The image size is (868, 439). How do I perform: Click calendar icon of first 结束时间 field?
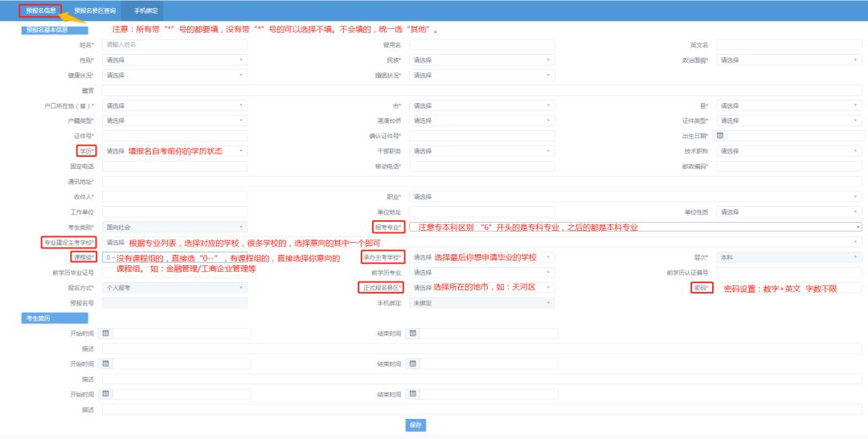pyautogui.click(x=413, y=333)
